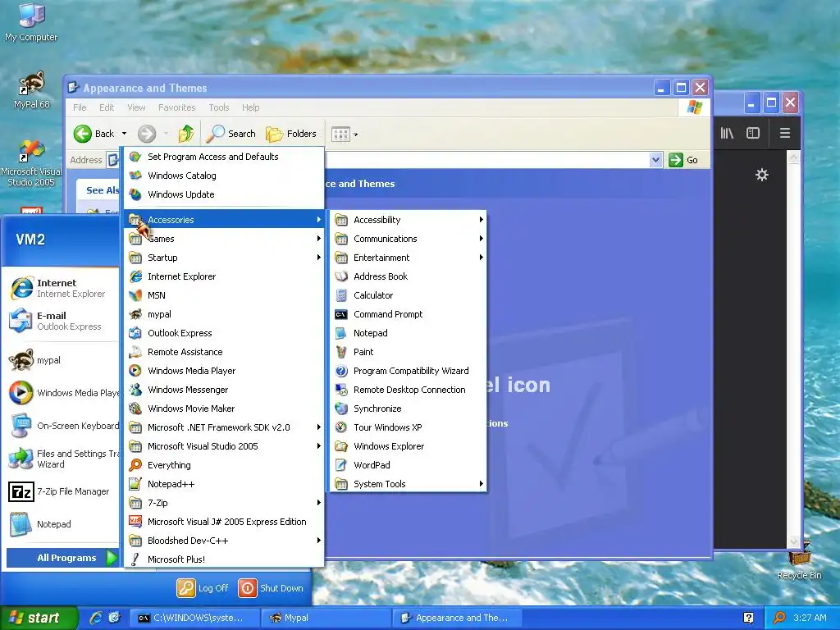The image size is (840, 630).
Task: Open the Mypal library icon
Action: coord(727,133)
